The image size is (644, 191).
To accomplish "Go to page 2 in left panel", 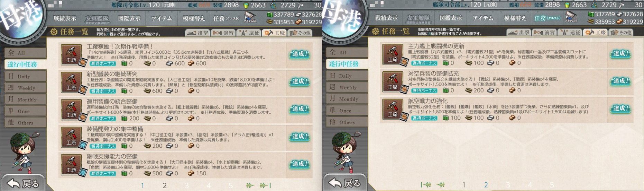I will [165, 185].
